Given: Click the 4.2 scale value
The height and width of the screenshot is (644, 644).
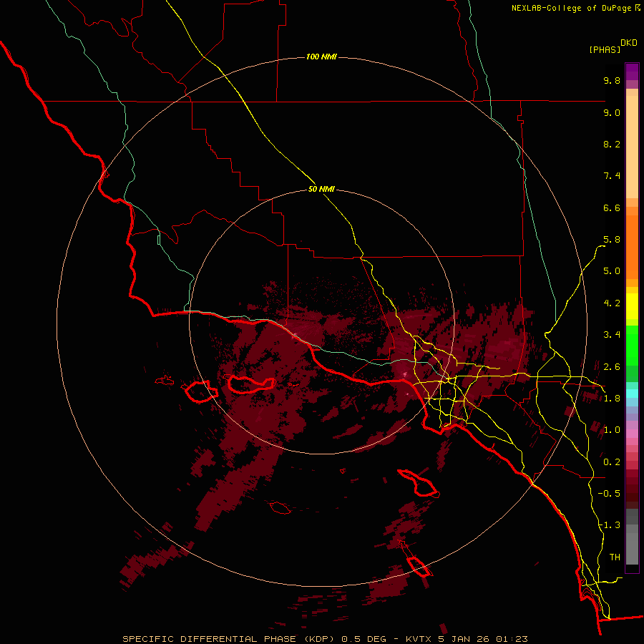Looking at the screenshot, I should (x=612, y=303).
